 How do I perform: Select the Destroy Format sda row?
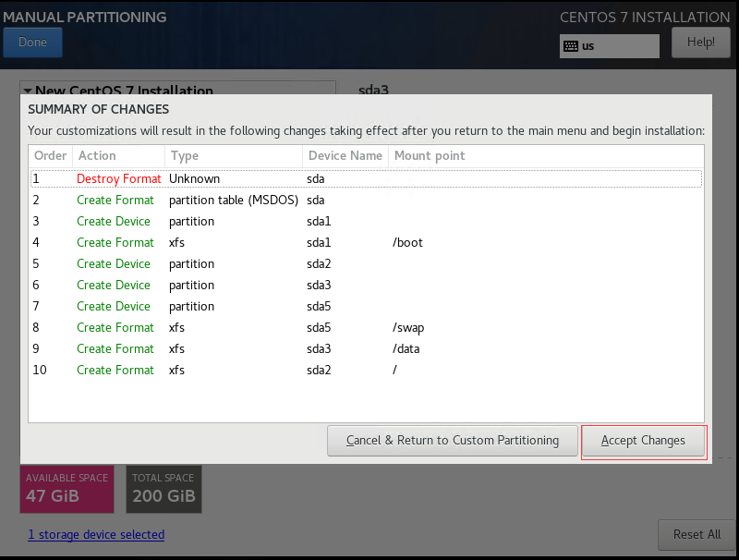(366, 178)
